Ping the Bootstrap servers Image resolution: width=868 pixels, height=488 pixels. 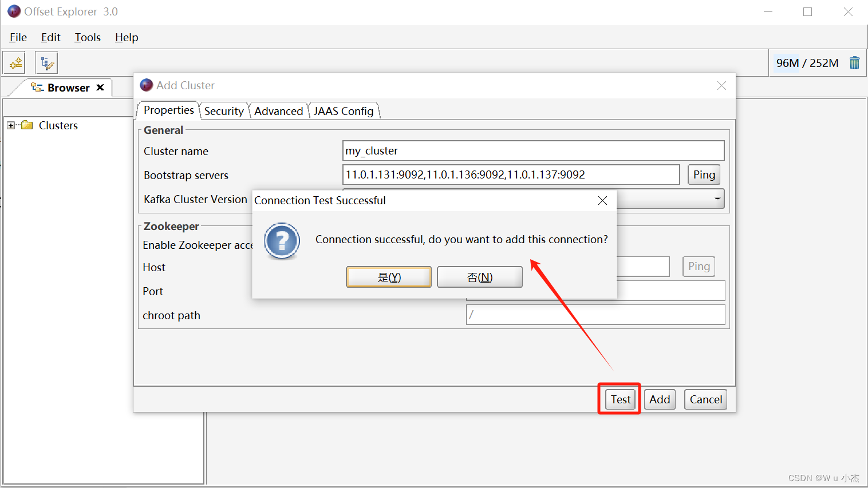click(704, 174)
